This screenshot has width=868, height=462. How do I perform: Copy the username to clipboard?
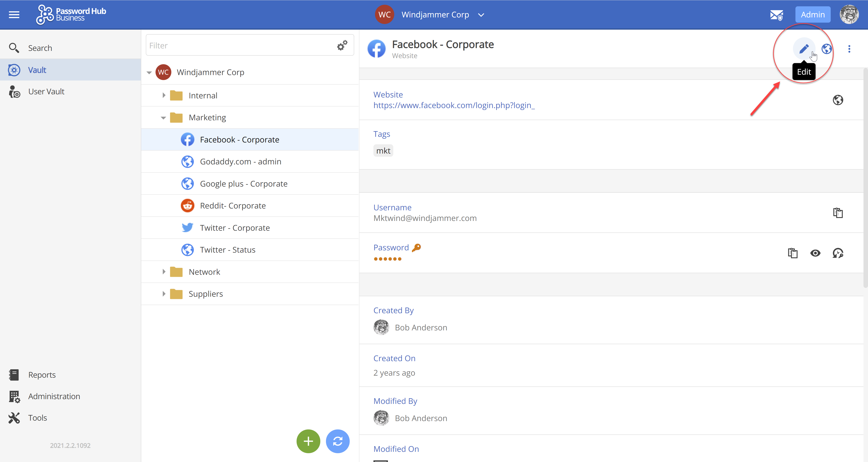(x=838, y=213)
